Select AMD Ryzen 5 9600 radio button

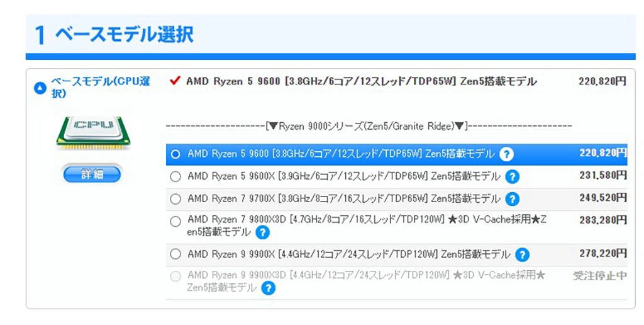[x=175, y=154]
